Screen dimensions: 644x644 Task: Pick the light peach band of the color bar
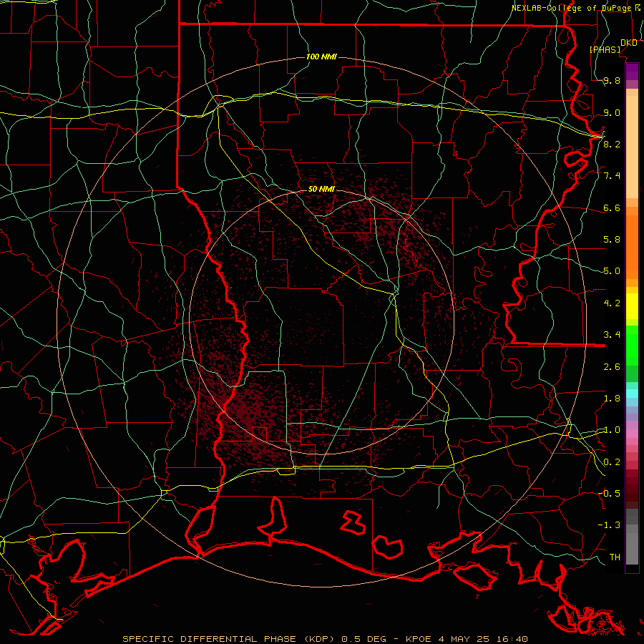click(x=632, y=147)
